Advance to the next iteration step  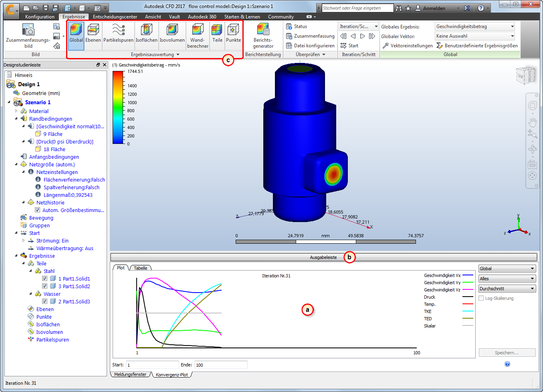tap(362, 36)
